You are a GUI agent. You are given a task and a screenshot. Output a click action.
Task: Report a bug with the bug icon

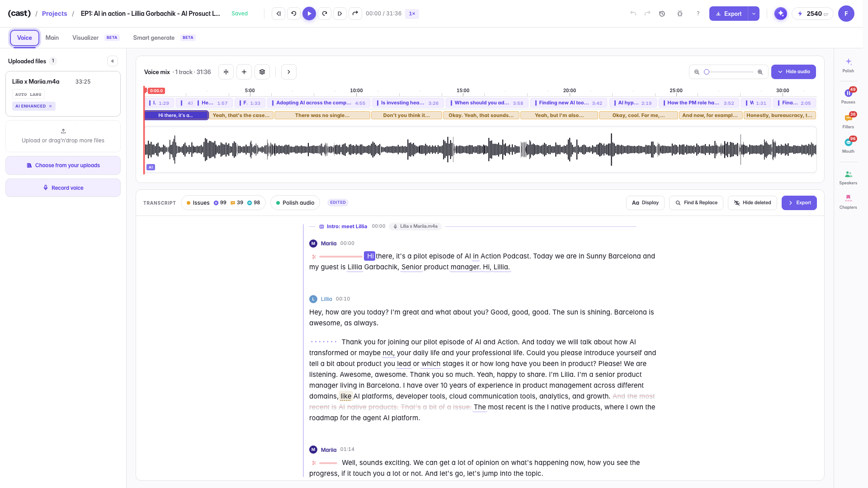[x=680, y=14]
